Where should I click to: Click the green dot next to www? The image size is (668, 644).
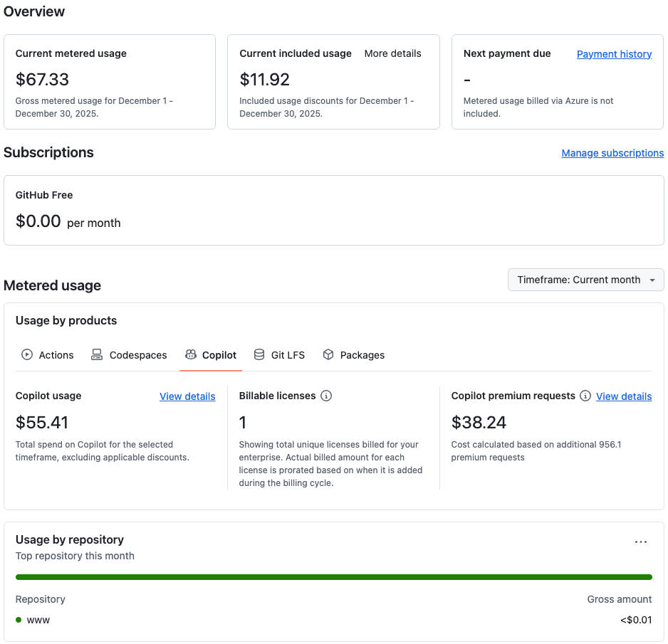[18, 620]
